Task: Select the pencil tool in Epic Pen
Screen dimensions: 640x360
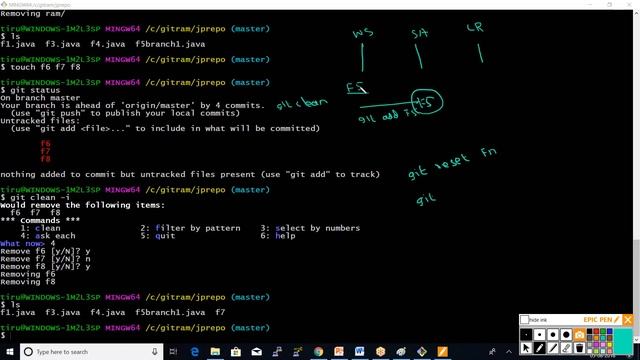Action: (x=540, y=348)
